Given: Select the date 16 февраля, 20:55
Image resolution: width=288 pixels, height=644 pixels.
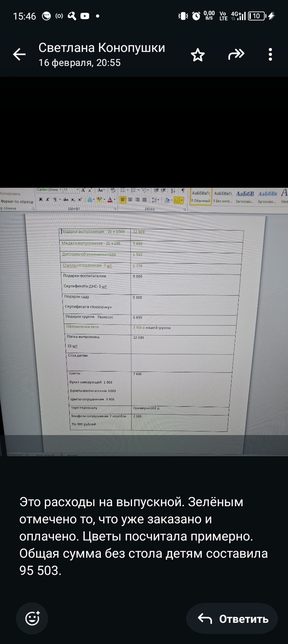Looking at the screenshot, I should (79, 63).
